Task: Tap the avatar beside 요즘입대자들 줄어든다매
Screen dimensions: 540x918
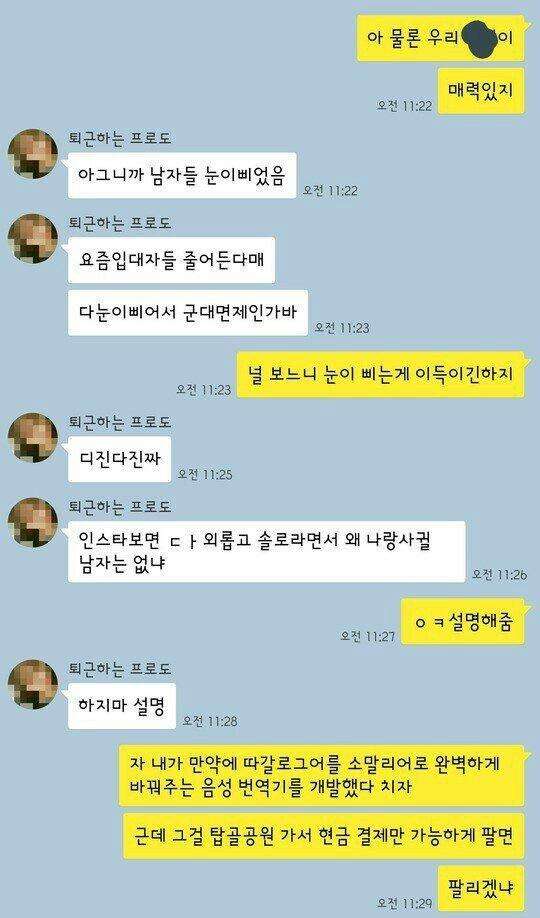Action: [32, 238]
